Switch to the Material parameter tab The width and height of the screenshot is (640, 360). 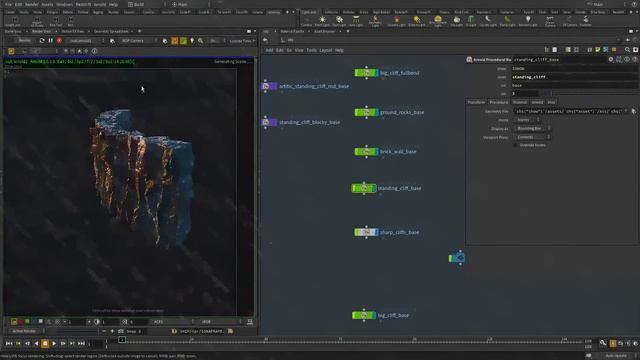(520, 102)
